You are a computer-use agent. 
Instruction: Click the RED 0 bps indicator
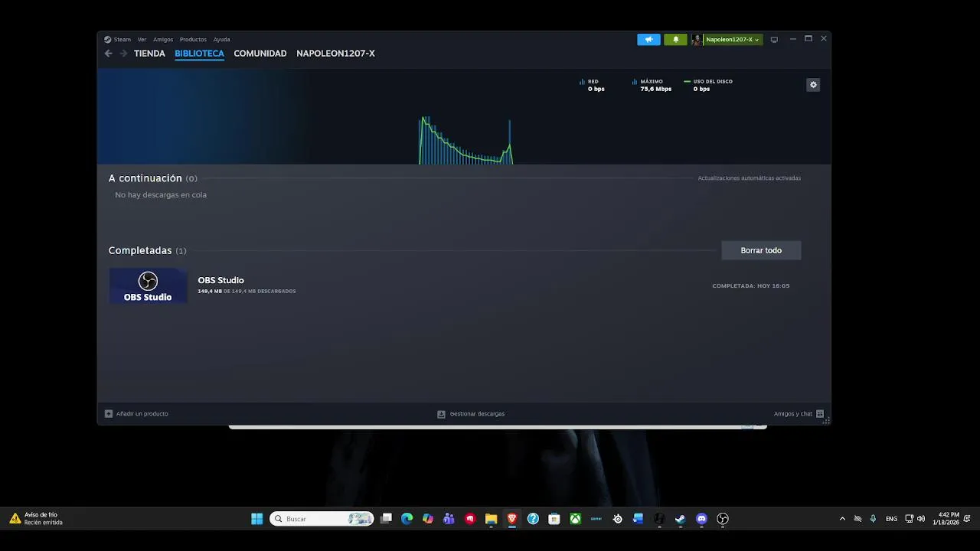click(593, 85)
